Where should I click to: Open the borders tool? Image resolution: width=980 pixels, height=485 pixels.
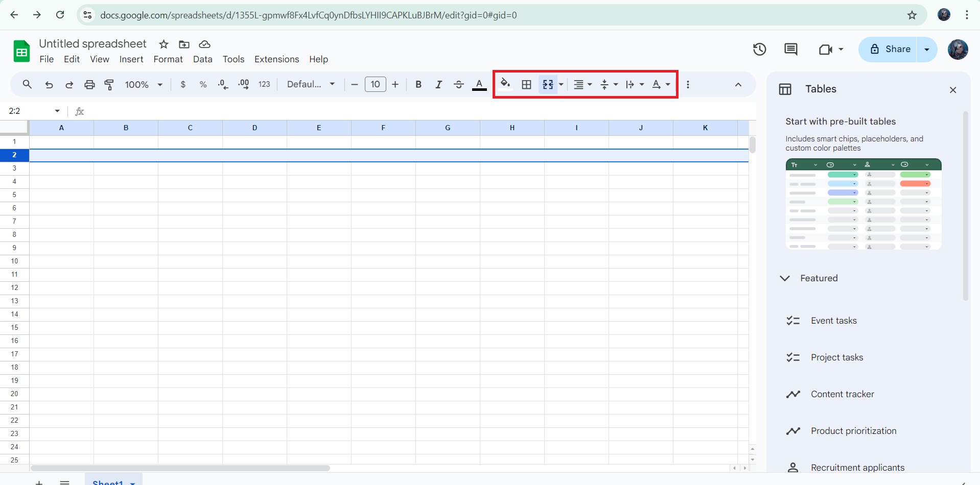click(526, 85)
